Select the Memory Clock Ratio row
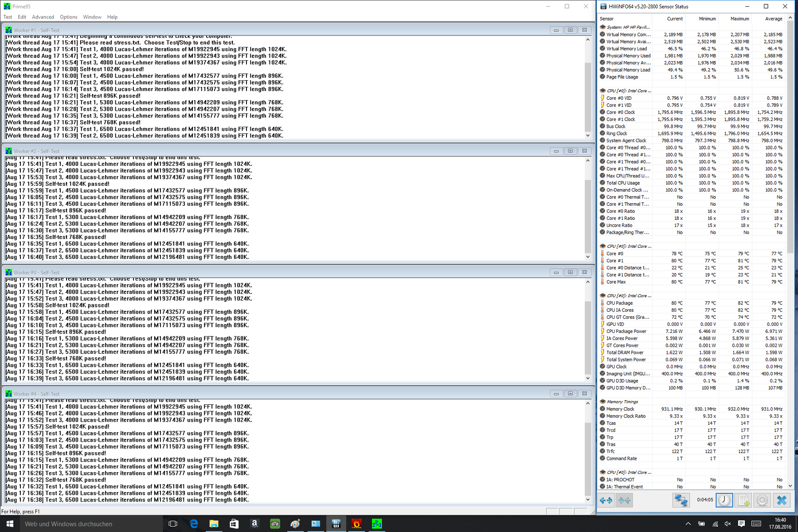This screenshot has height=532, width=798. (692, 416)
